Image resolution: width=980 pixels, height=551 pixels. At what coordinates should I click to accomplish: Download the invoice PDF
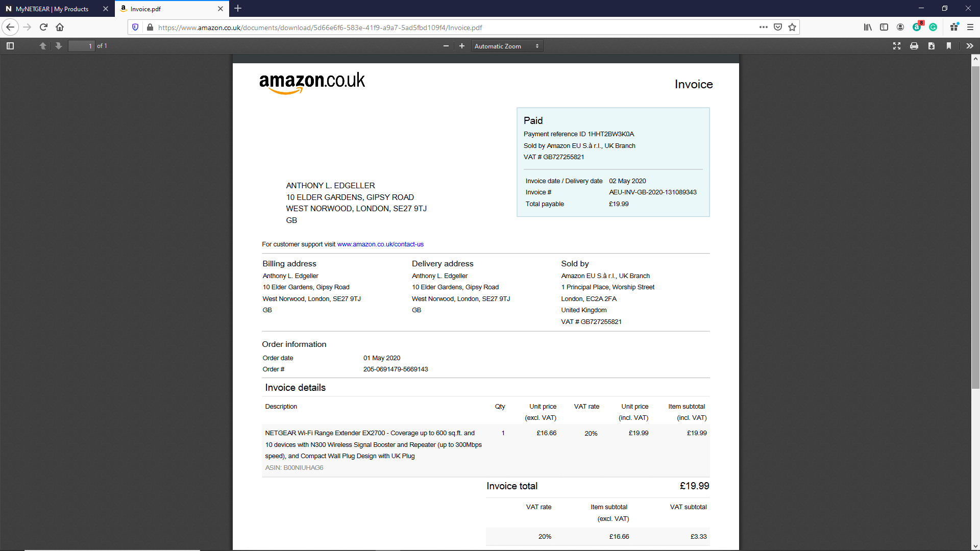pos(932,46)
